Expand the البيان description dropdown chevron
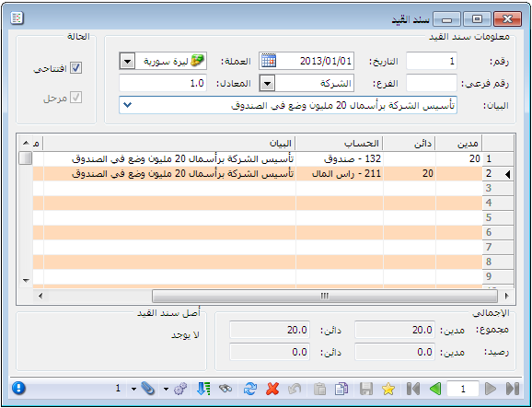532x408 pixels. pos(127,105)
